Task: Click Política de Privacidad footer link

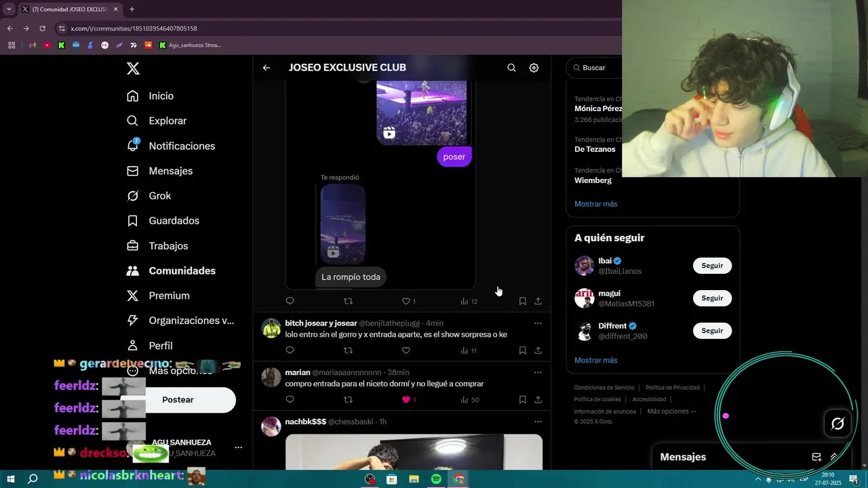Action: tap(672, 388)
